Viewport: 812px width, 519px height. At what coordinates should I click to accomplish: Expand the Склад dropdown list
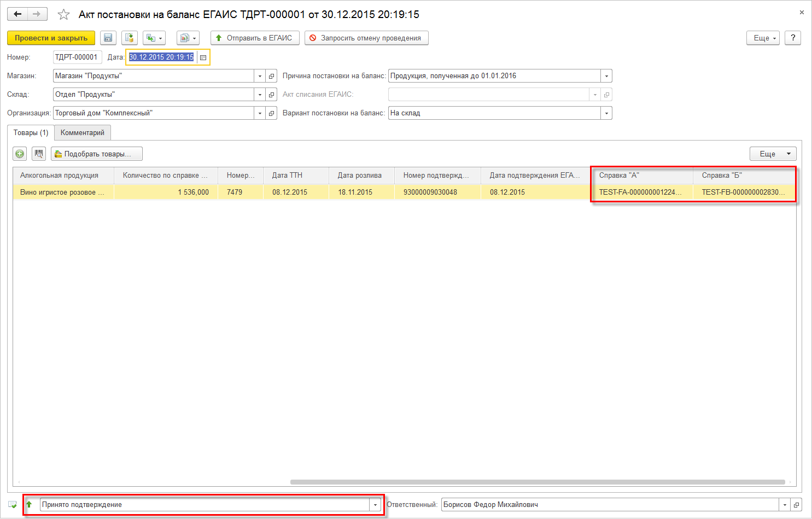point(260,95)
